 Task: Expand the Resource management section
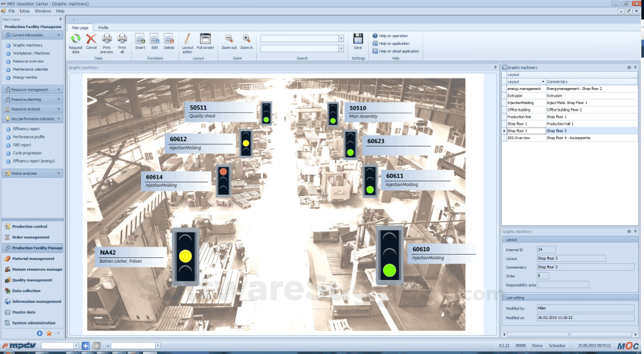32,89
